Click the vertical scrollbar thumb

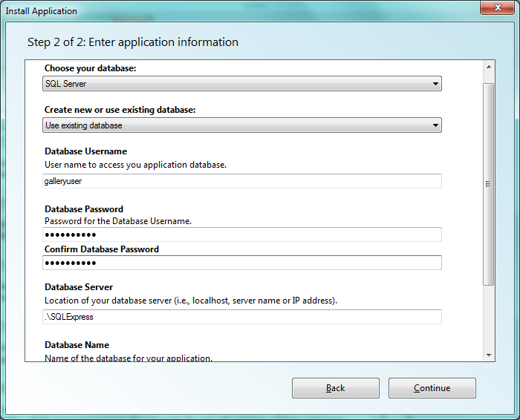click(x=489, y=184)
